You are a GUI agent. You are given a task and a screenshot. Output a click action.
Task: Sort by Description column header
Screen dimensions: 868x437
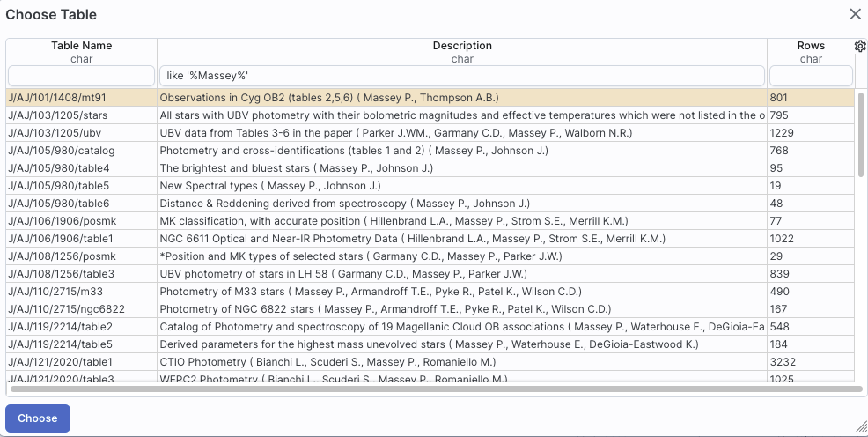point(462,46)
